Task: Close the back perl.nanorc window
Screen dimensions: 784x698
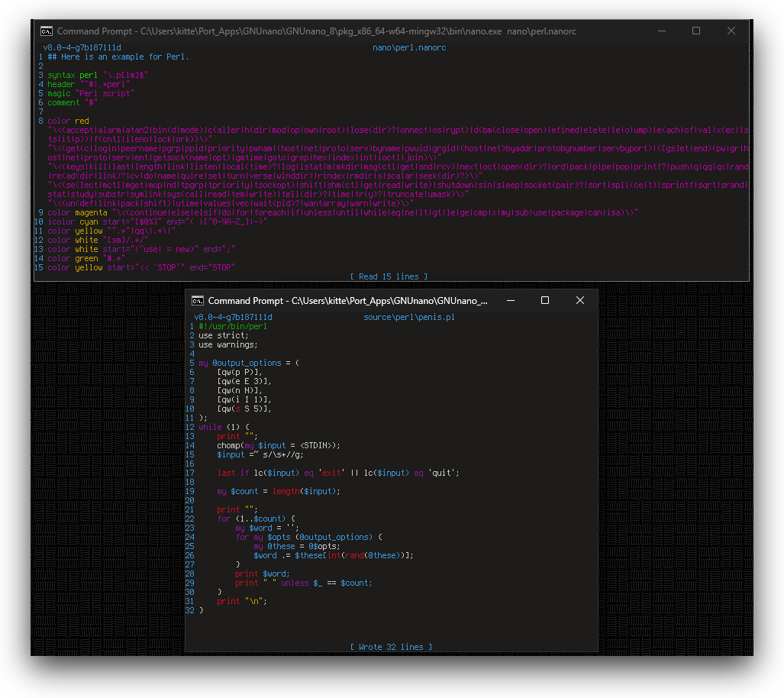Action: pyautogui.click(x=731, y=31)
